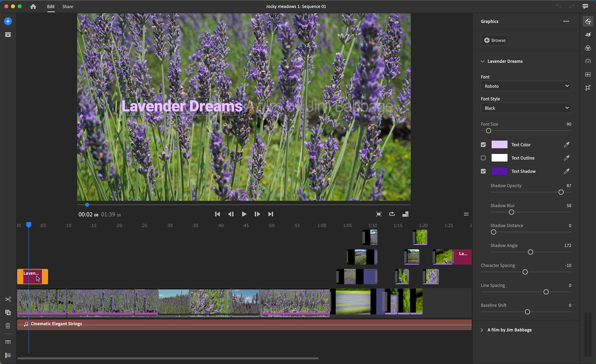Click the blue add media plus icon
This screenshot has height=364, width=596.
(x=8, y=21)
